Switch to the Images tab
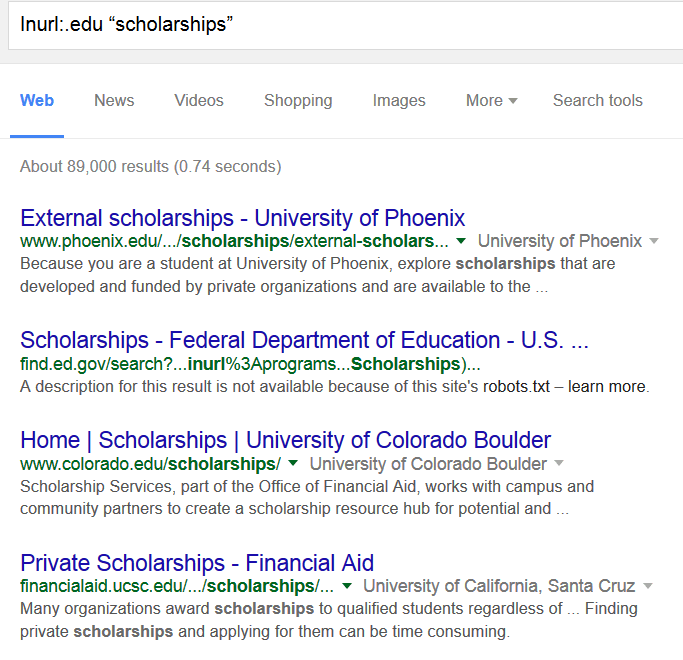Image resolution: width=683 pixels, height=660 pixels. [399, 101]
